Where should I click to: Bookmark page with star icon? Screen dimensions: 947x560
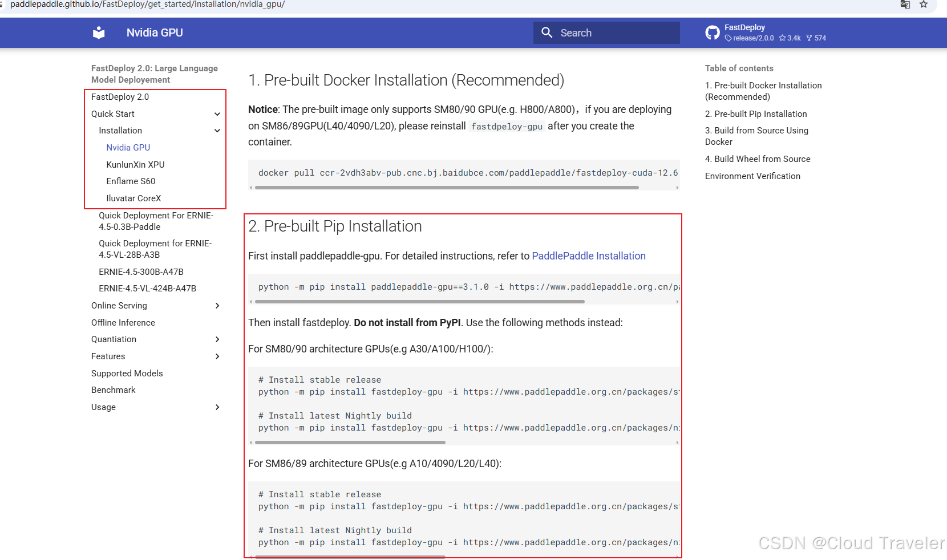point(924,5)
